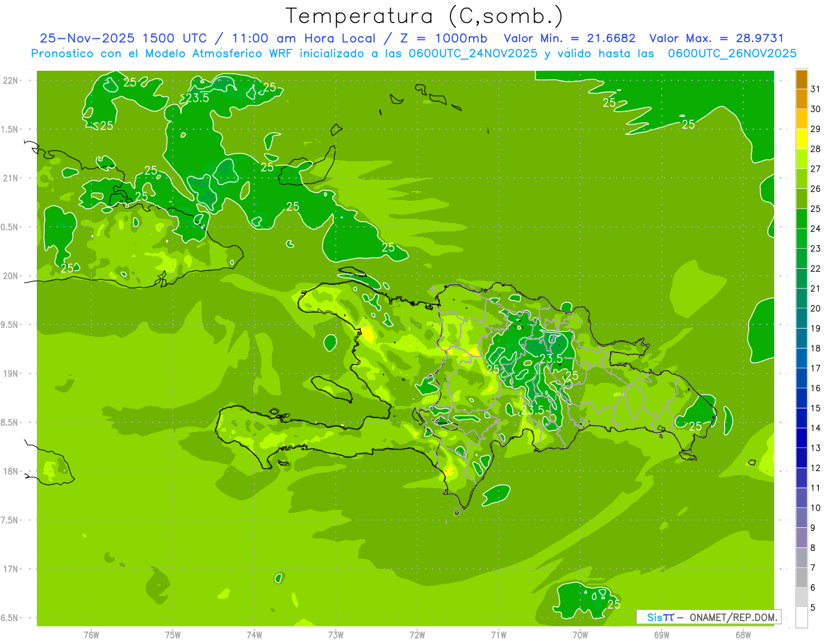Click the '69W' longitude axis label
This screenshot has height=644, width=834.
click(662, 635)
